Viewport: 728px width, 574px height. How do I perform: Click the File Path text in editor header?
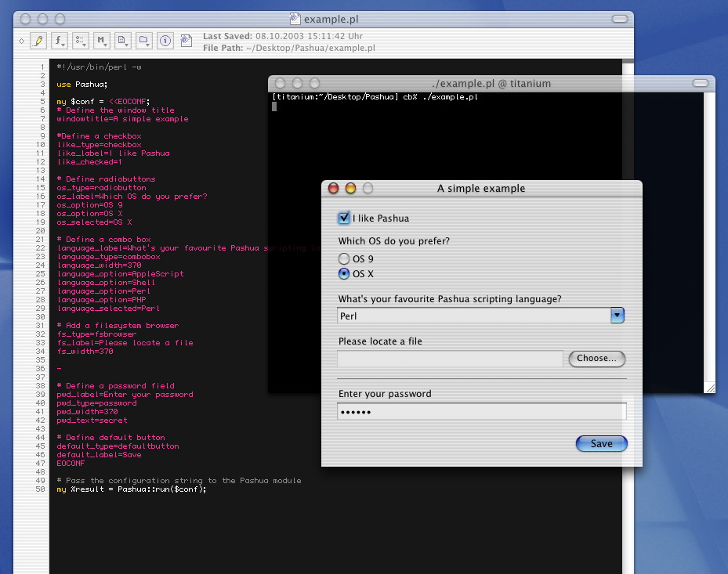(289, 48)
